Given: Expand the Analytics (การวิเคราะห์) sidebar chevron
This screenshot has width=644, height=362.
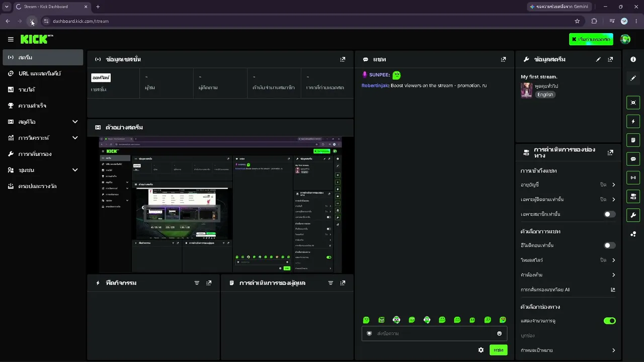Looking at the screenshot, I should click(75, 138).
